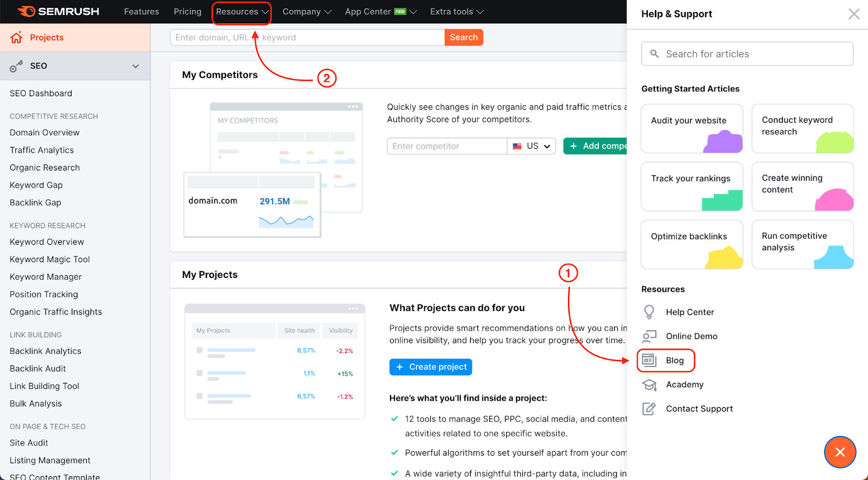Click the Semrush logo

coord(58,11)
